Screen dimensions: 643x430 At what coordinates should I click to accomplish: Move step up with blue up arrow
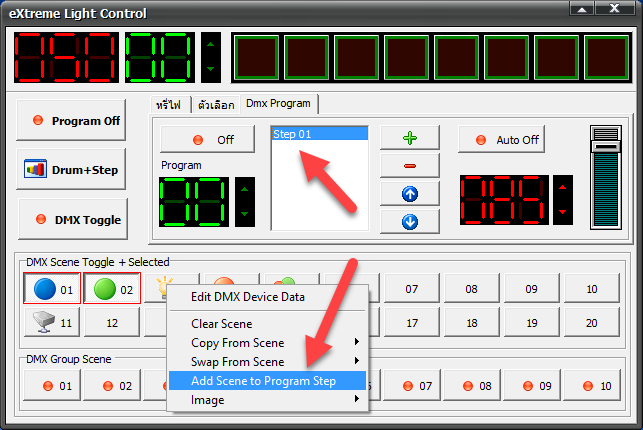[x=410, y=194]
